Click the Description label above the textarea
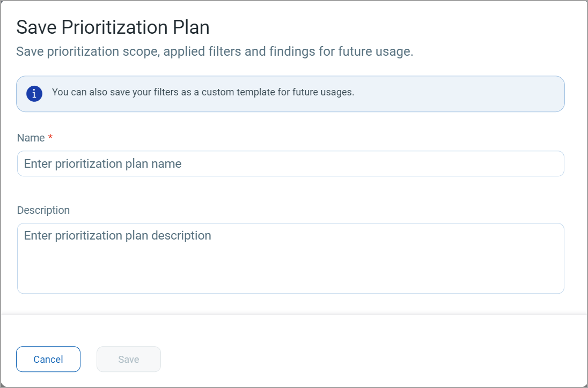Image resolution: width=588 pixels, height=388 pixels. (x=43, y=210)
